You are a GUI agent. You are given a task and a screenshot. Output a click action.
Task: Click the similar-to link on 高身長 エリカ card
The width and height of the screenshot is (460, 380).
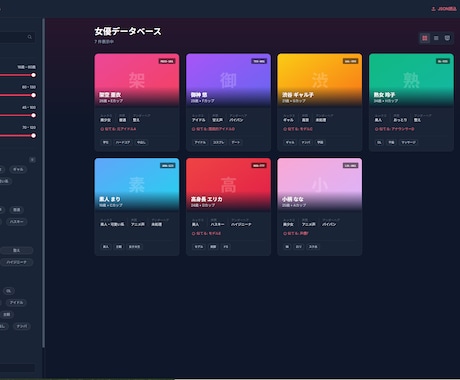coord(206,233)
